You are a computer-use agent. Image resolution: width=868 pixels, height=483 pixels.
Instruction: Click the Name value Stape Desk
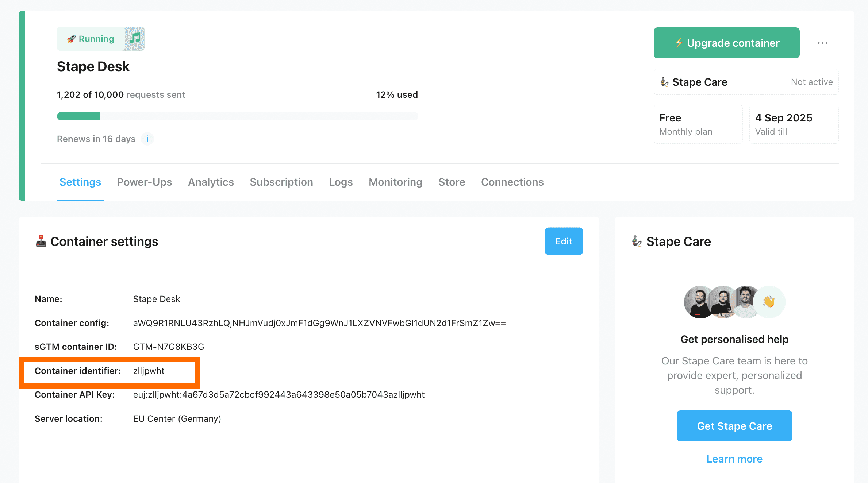(157, 299)
